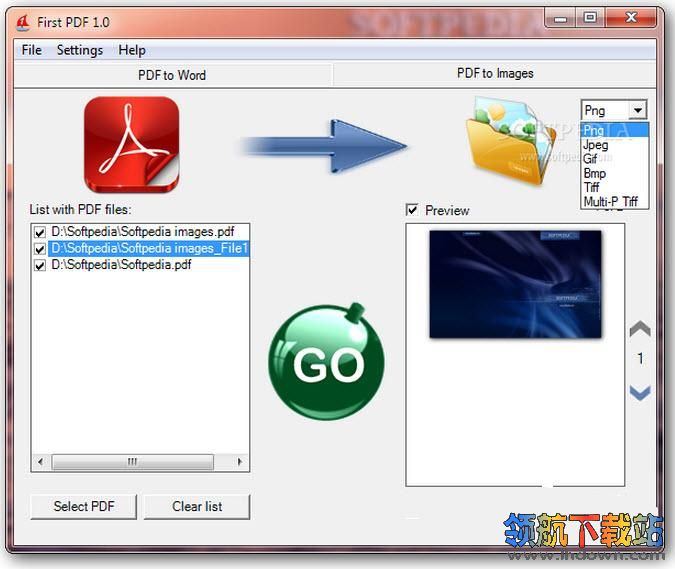Uncheck Softpedia images_File1 checkbox
This screenshot has width=675, height=569.
click(40, 249)
